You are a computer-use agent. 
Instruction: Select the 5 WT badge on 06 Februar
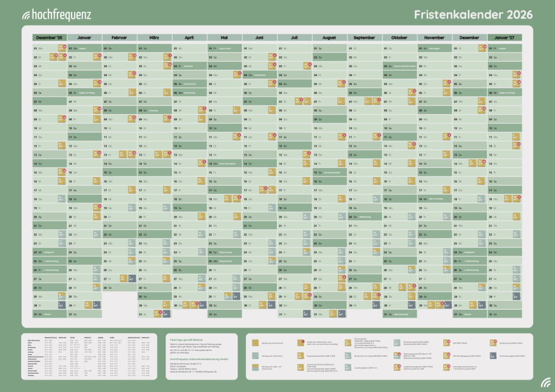coord(131,93)
